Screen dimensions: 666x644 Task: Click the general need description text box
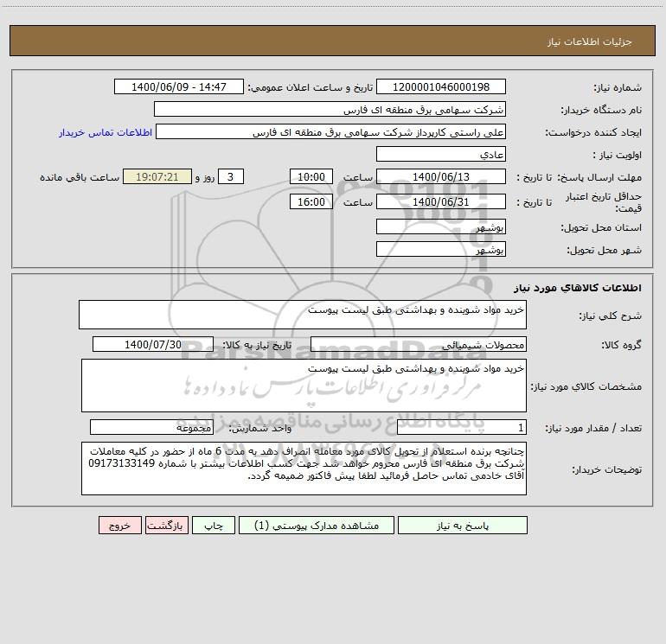click(303, 315)
